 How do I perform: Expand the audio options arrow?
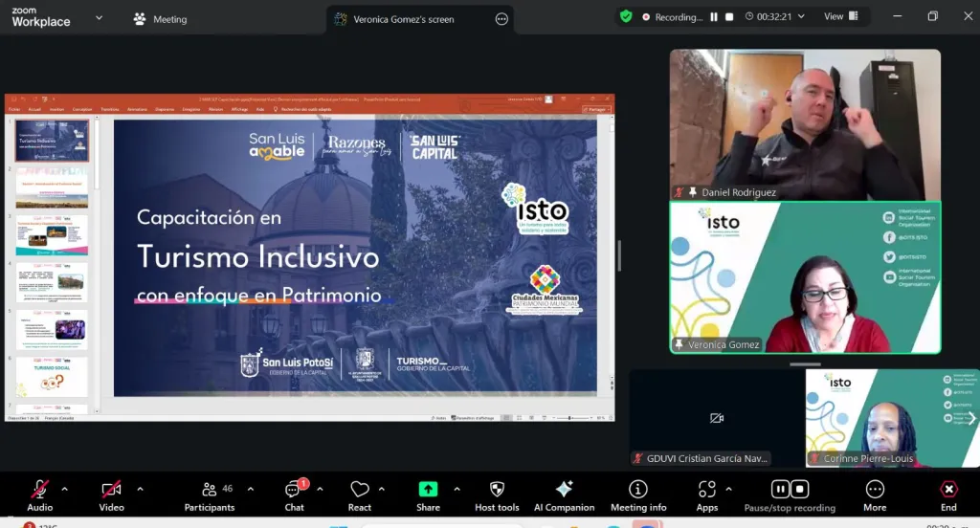click(x=67, y=489)
